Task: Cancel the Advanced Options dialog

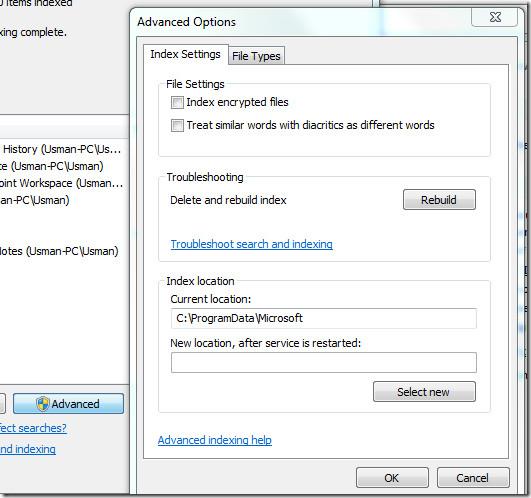Action: [x=473, y=478]
